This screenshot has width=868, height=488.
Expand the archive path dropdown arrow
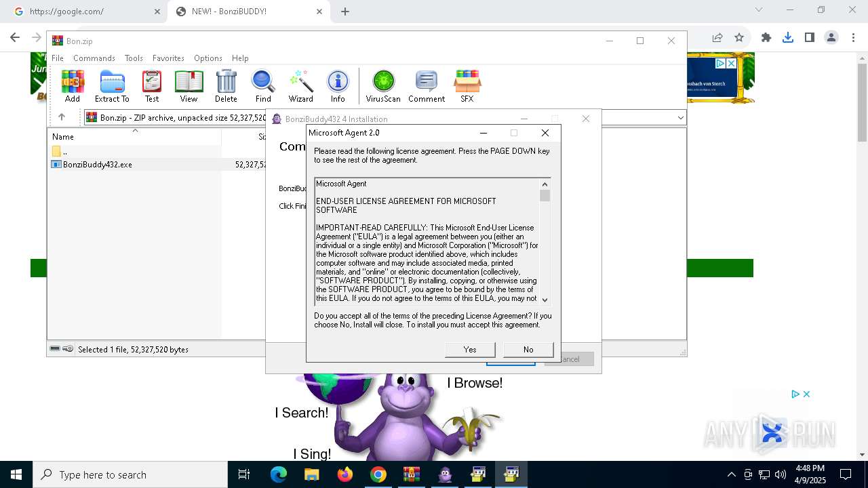point(680,118)
